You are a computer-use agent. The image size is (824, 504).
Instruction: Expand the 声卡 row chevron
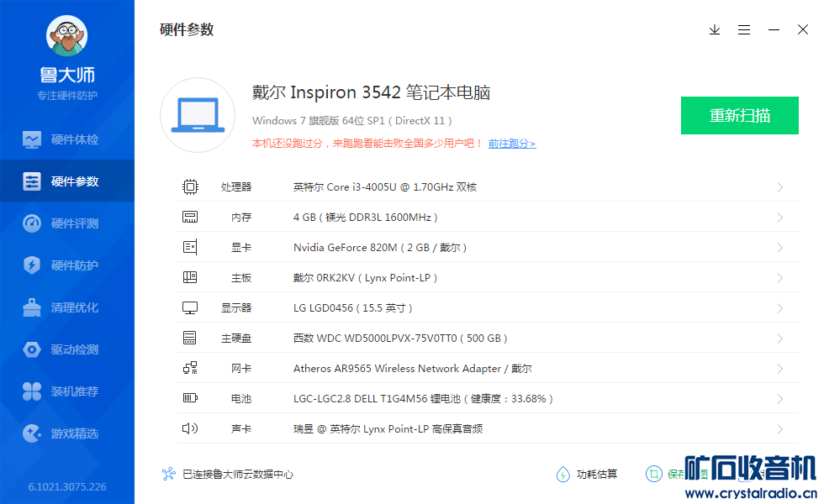pyautogui.click(x=780, y=429)
